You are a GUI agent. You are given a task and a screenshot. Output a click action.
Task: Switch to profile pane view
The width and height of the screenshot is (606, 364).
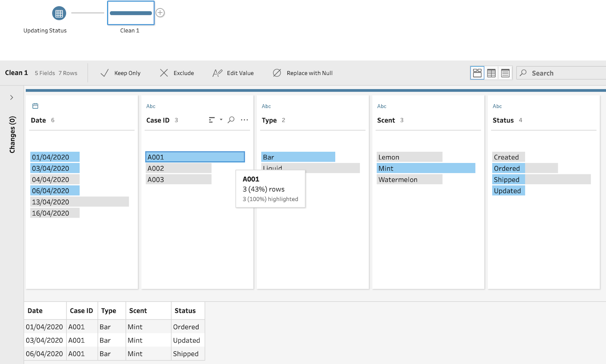coord(477,73)
